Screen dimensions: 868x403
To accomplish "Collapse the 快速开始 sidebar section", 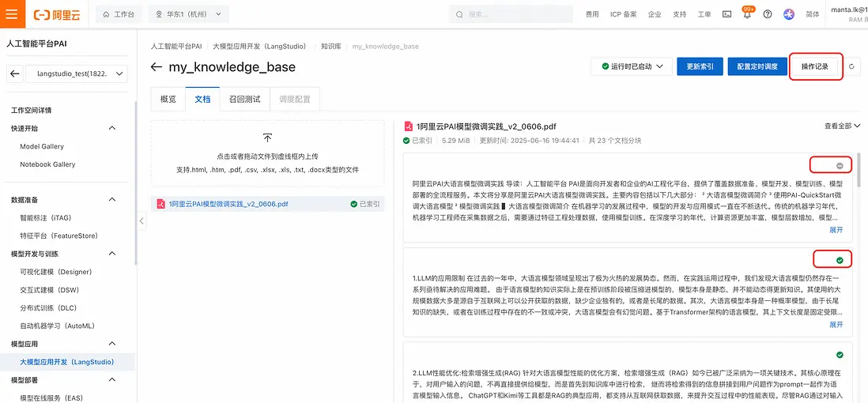I will pyautogui.click(x=111, y=128).
